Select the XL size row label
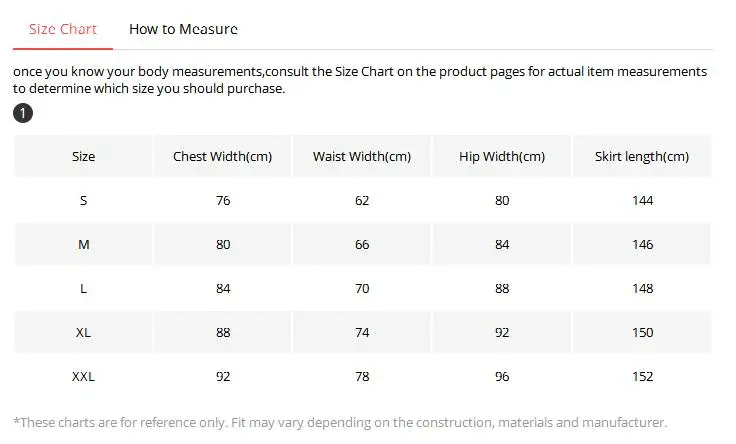Image resolution: width=736 pixels, height=444 pixels. pyautogui.click(x=84, y=333)
